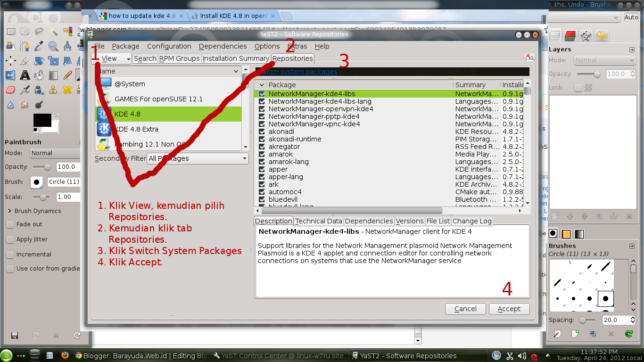Swap foreground and background colors arrow
The image size is (644, 362).
point(56,116)
